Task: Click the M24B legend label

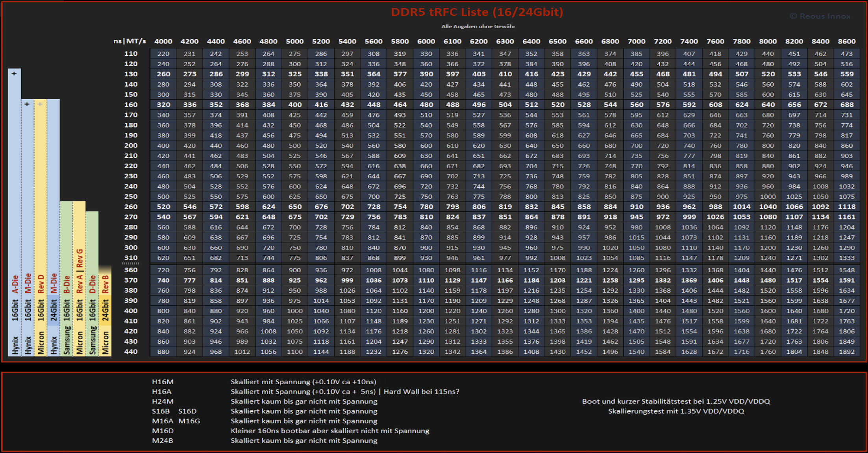Action: click(x=163, y=440)
